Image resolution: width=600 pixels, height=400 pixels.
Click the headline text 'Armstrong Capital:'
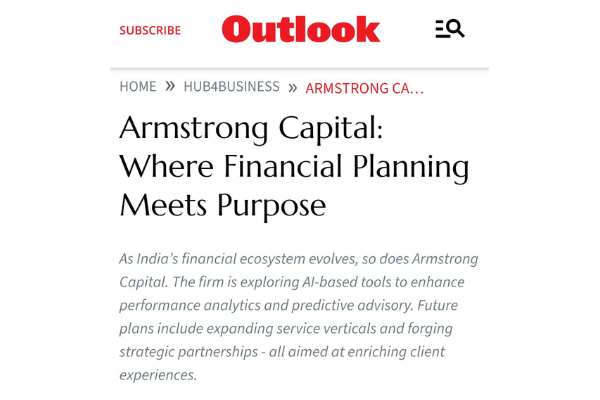pyautogui.click(x=251, y=129)
